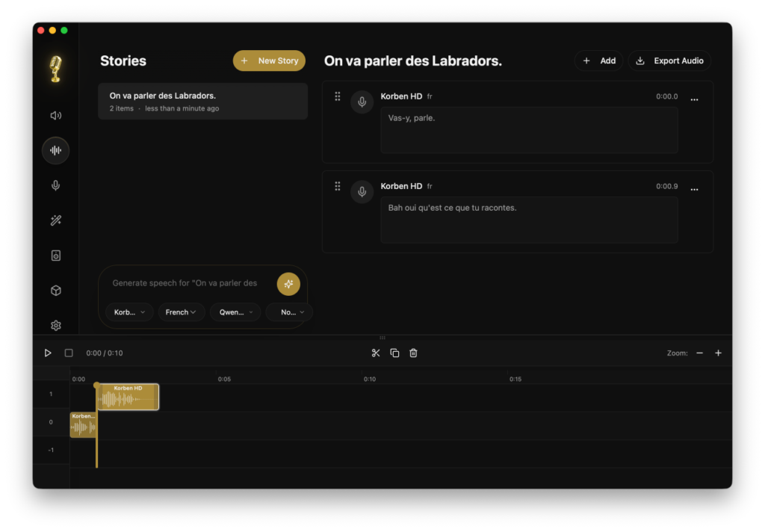Click the scissors split tool in timeline
Image resolution: width=765 pixels, height=532 pixels.
coord(376,353)
